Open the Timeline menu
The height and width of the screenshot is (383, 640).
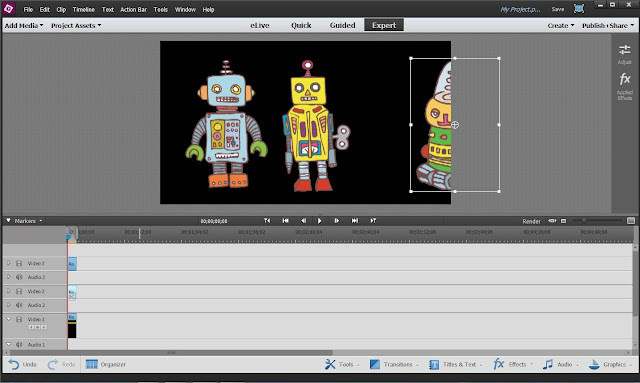(x=84, y=9)
